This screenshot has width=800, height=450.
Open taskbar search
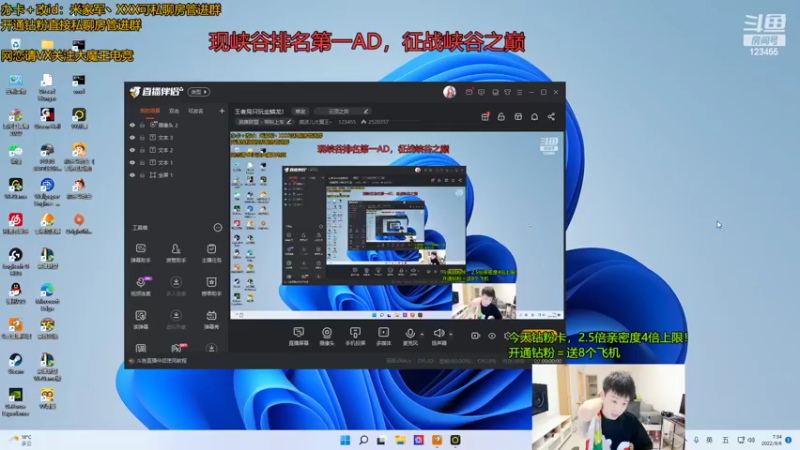coord(363,440)
